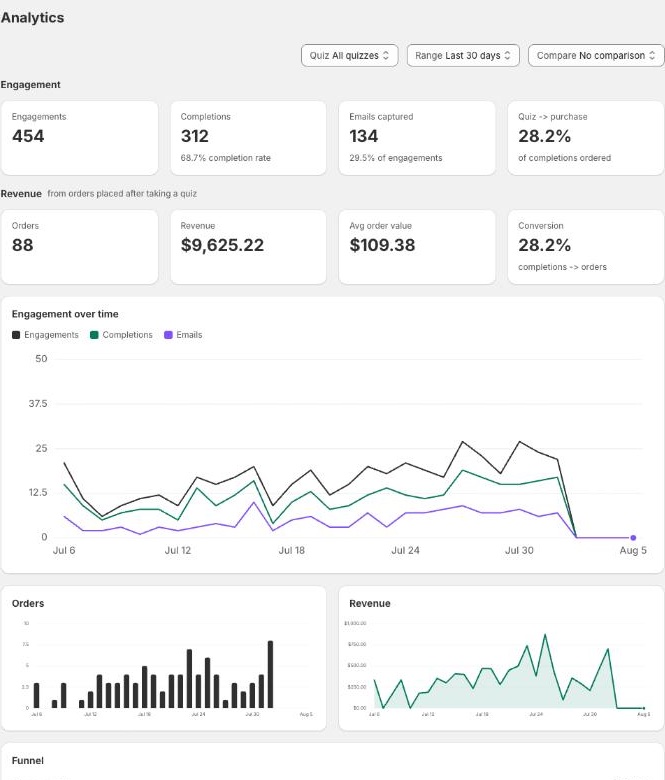Click the Conversion 28.2% value
This screenshot has width=665, height=780.
[544, 245]
